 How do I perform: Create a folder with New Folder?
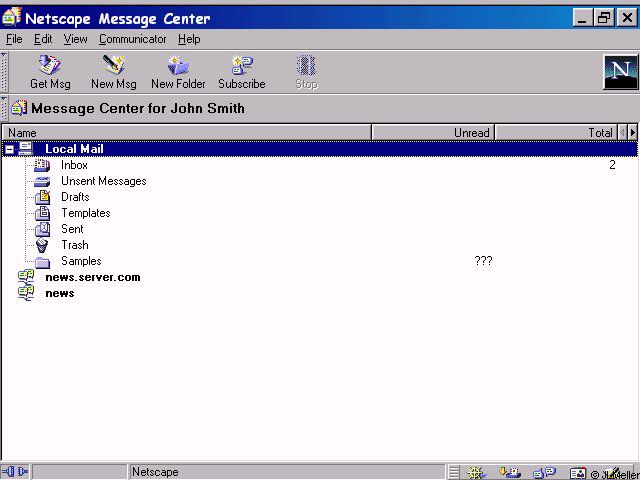[178, 72]
